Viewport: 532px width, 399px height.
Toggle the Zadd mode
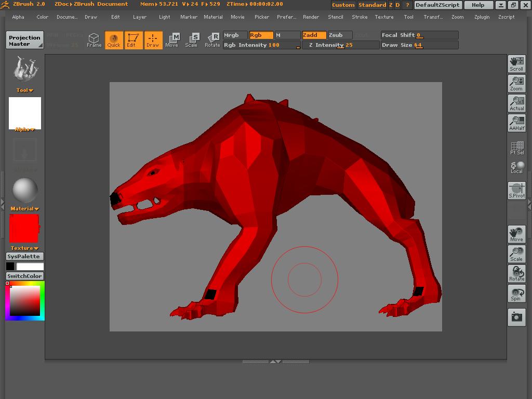[314, 35]
